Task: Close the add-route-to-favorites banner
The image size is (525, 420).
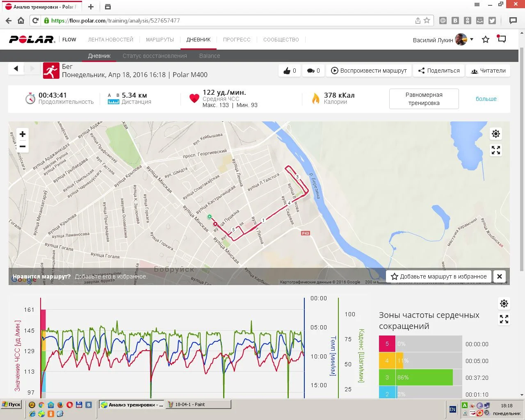Action: [x=500, y=276]
